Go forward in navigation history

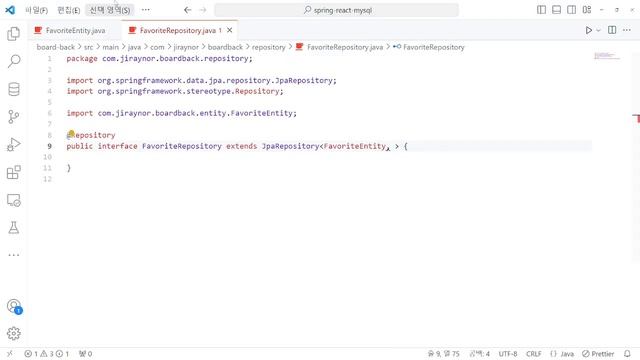pos(203,10)
